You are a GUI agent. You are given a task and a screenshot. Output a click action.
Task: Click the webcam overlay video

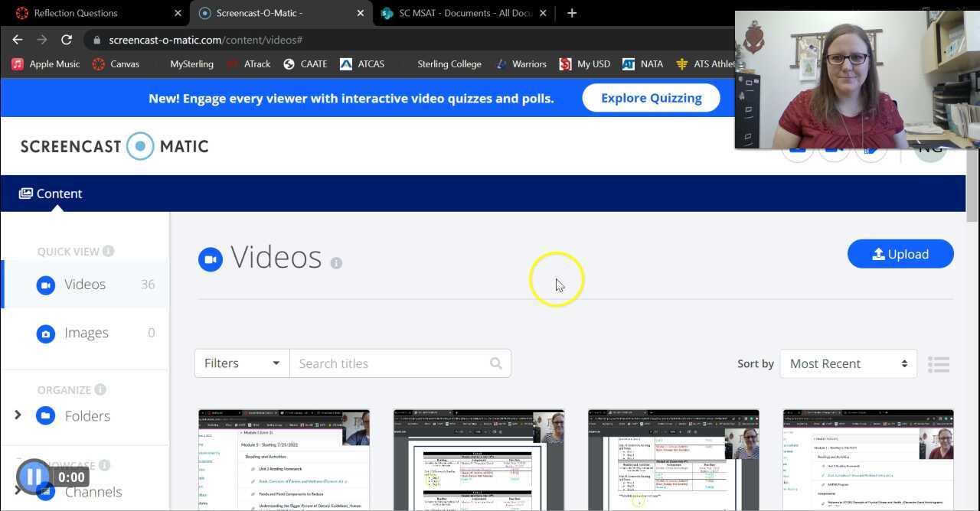[x=857, y=80]
